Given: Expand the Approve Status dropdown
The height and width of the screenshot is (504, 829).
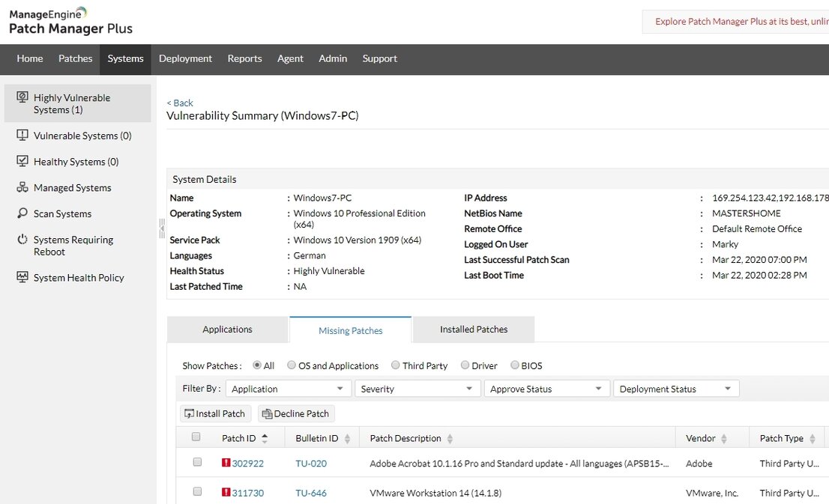Looking at the screenshot, I should tap(546, 389).
